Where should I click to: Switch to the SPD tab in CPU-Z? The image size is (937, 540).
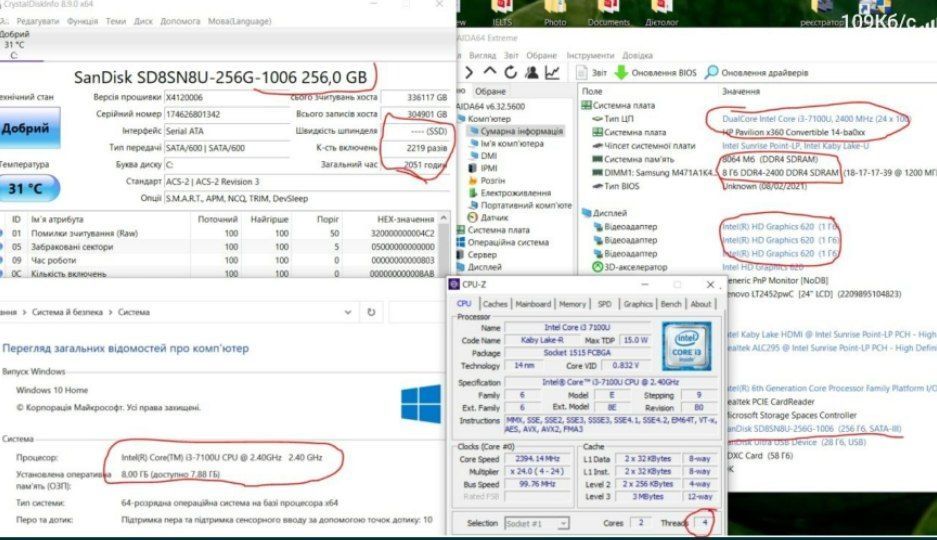pos(605,304)
